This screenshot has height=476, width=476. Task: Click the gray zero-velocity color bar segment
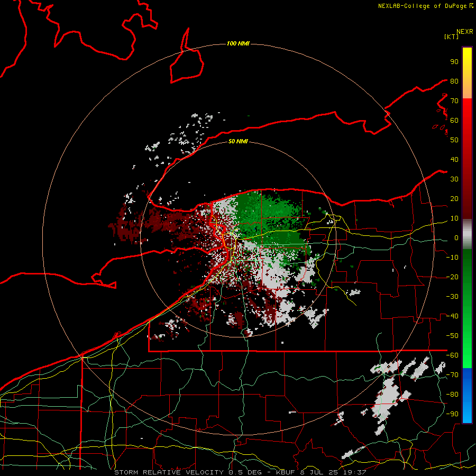(x=467, y=234)
